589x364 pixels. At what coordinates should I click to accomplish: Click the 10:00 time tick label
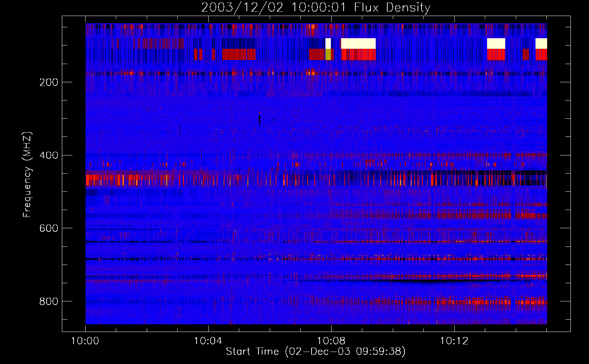click(x=85, y=341)
